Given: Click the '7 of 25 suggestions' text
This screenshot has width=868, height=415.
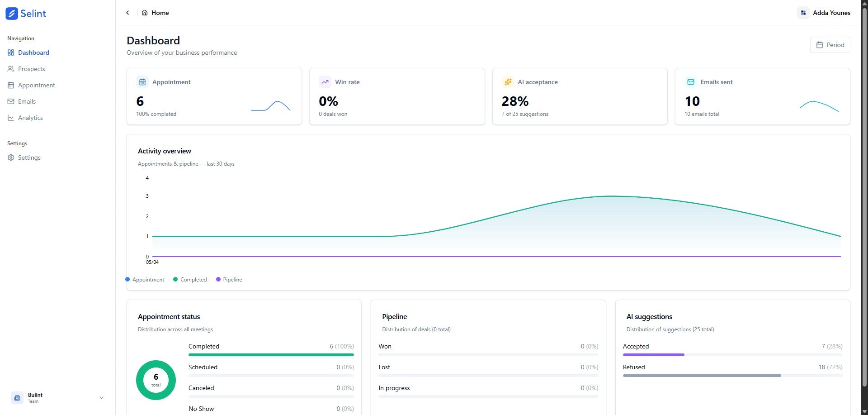Looking at the screenshot, I should [x=525, y=114].
